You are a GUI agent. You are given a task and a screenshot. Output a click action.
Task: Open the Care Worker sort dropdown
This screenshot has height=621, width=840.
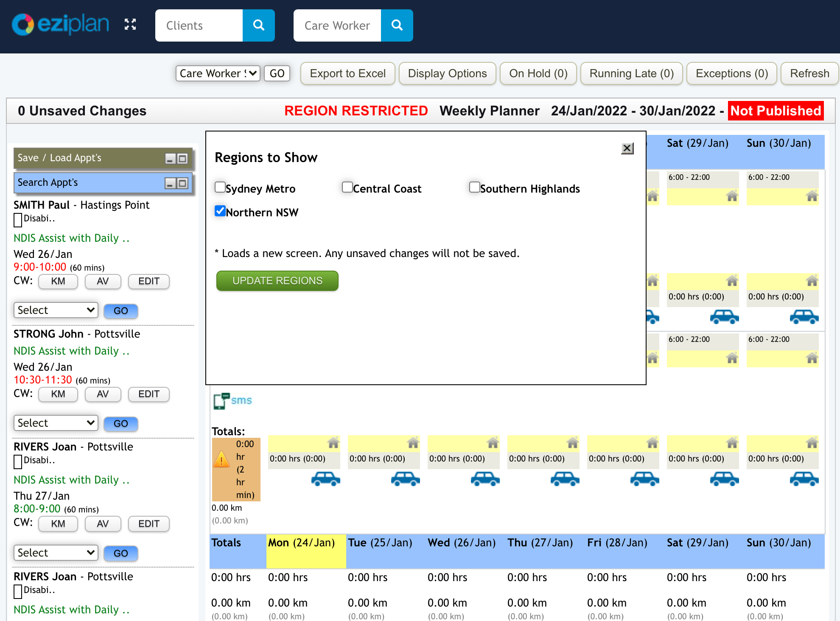(x=218, y=73)
